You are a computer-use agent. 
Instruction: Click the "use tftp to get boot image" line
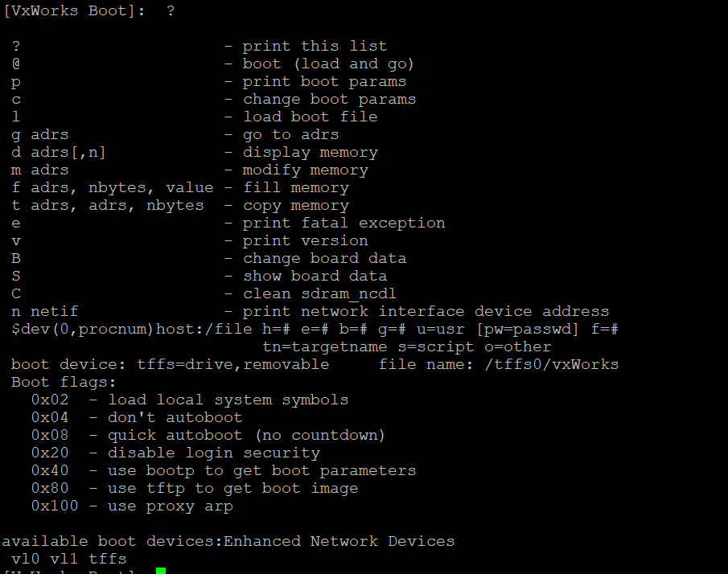click(232, 489)
